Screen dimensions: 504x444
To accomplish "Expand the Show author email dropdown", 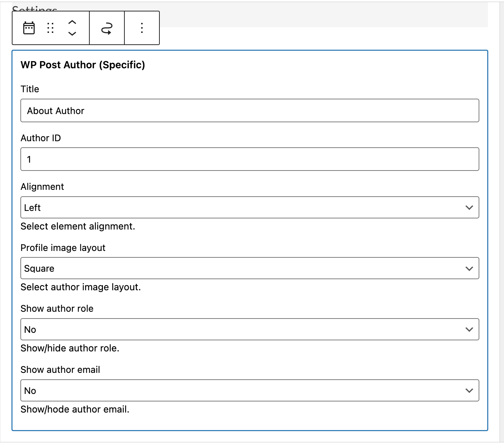I will (x=249, y=391).
